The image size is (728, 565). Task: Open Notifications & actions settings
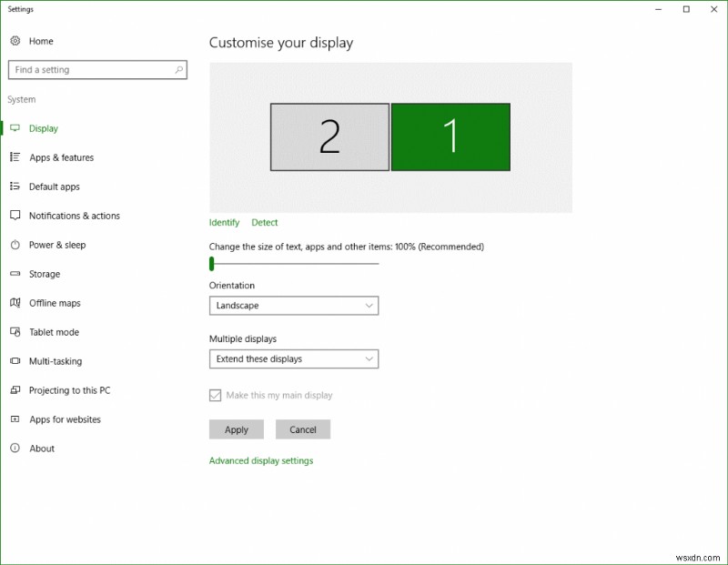pyautogui.click(x=15, y=216)
